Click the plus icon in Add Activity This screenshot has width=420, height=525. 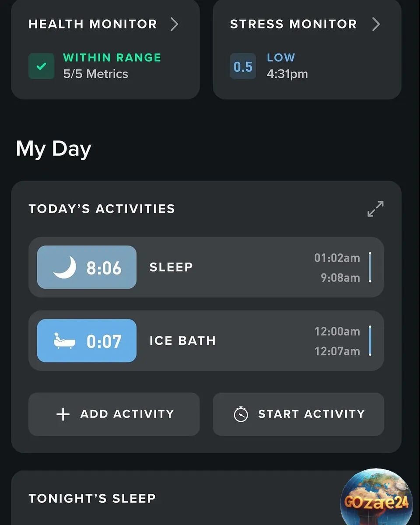(x=63, y=414)
